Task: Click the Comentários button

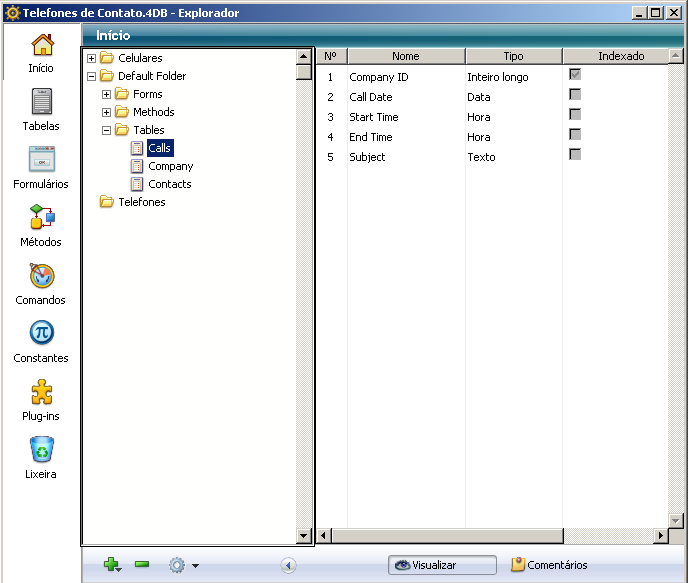Action: click(549, 565)
